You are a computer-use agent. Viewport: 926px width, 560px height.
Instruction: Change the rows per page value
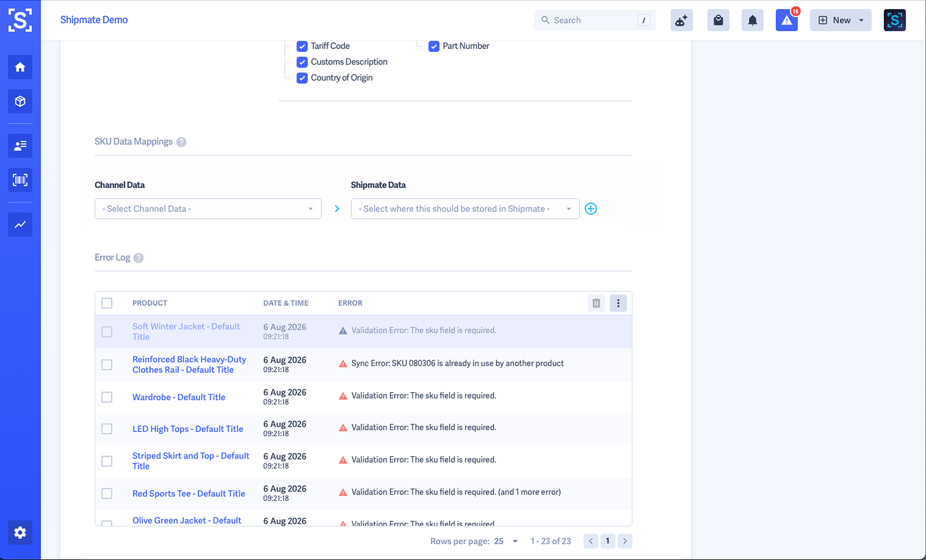point(506,541)
